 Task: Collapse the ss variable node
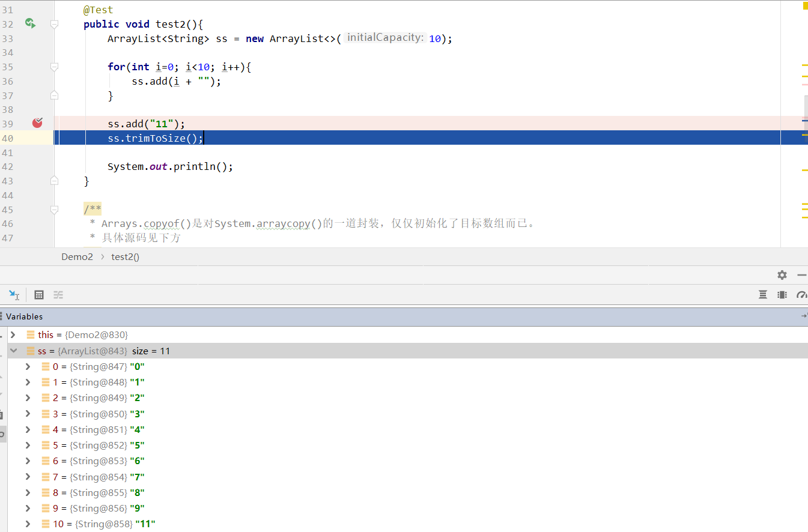[x=13, y=350]
